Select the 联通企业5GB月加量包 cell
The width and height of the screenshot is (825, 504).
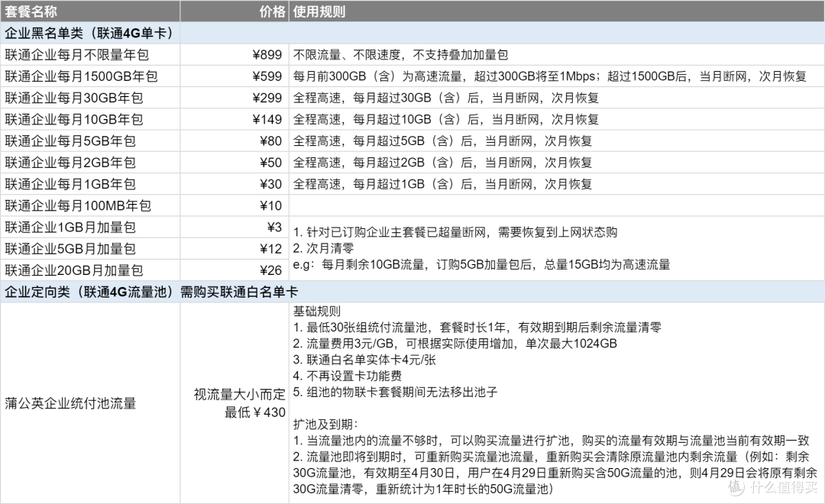[90, 249]
